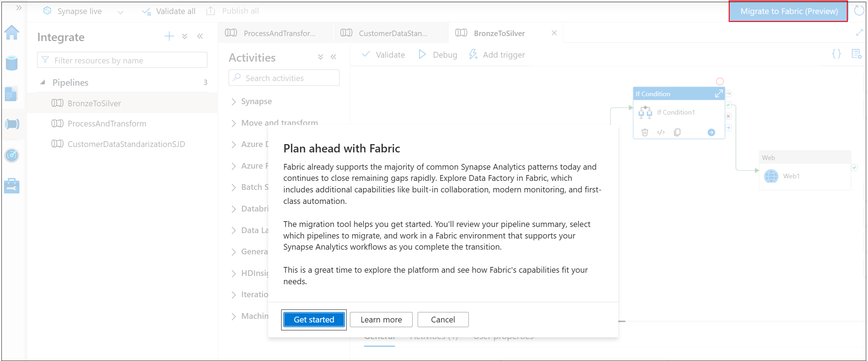Open the Home hub icon in sidebar
The width and height of the screenshot is (868, 361).
12,32
